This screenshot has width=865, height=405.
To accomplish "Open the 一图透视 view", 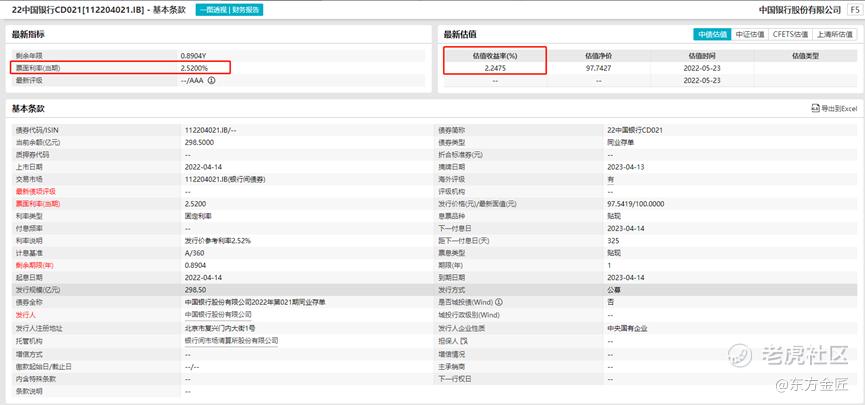I will [211, 10].
